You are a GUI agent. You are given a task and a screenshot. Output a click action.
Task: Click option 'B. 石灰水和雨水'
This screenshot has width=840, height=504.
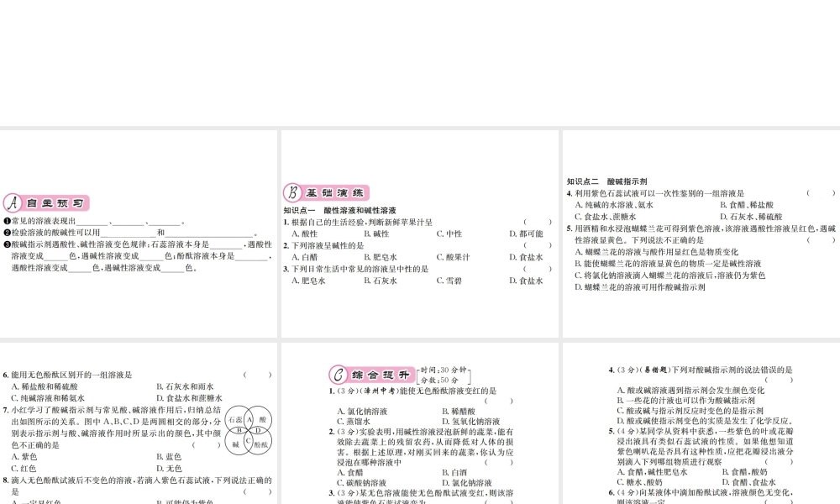[185, 386]
